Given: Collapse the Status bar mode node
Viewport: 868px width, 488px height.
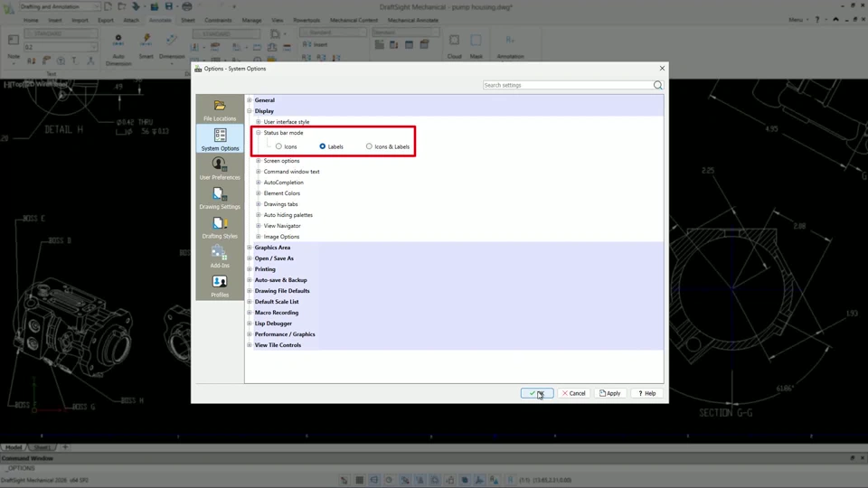Looking at the screenshot, I should [x=258, y=133].
